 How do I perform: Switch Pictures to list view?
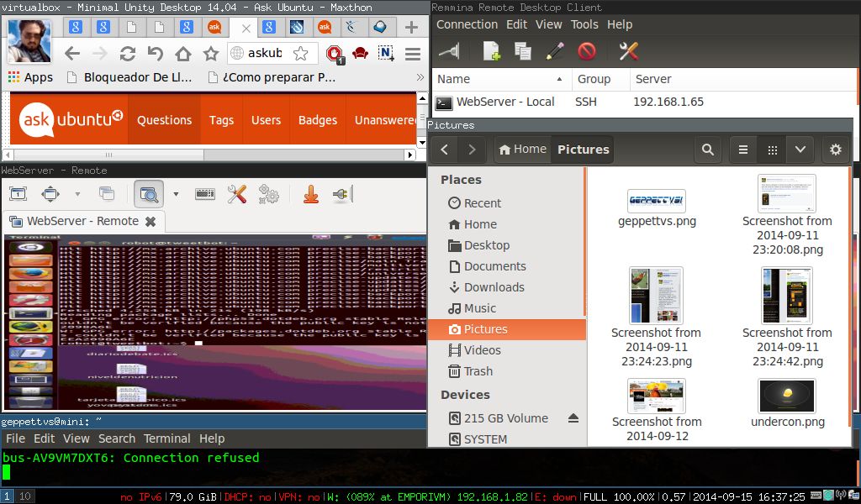point(743,150)
